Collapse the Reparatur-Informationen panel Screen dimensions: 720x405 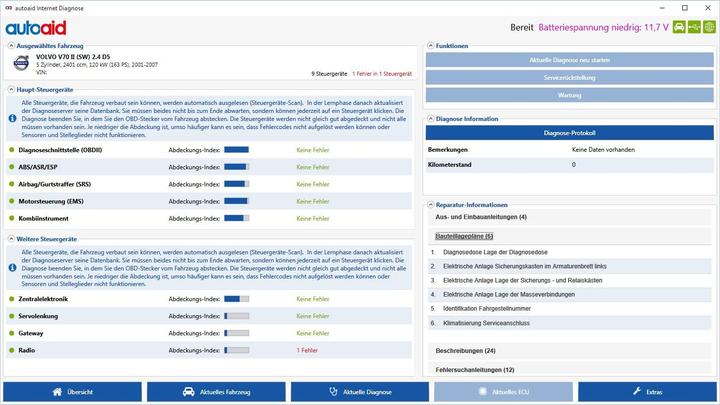point(430,205)
